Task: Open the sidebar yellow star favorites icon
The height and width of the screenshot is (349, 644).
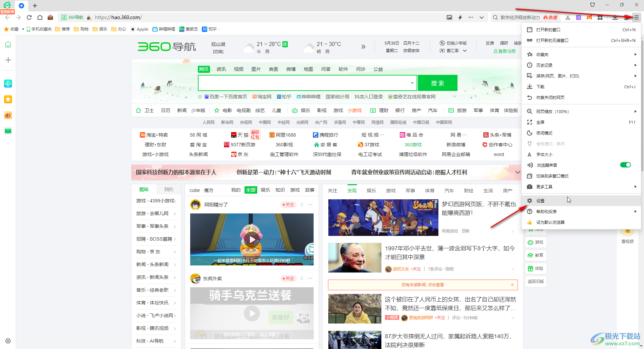Action: coord(8,99)
